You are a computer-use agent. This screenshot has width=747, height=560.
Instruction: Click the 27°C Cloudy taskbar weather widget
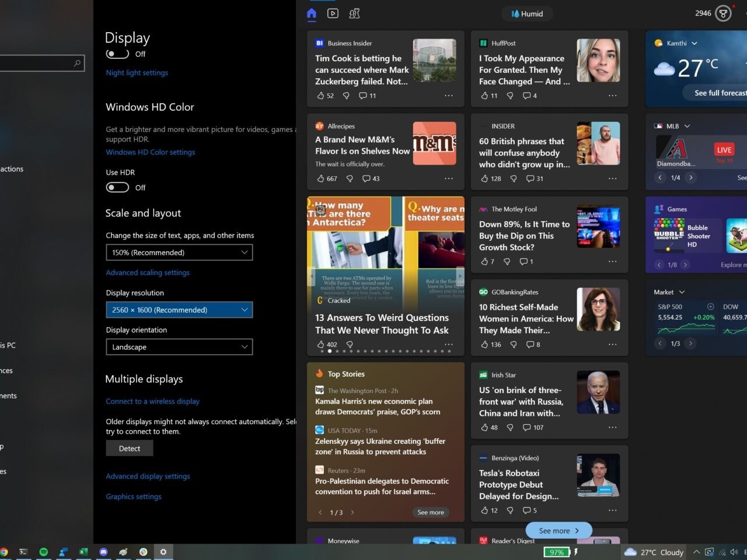tap(654, 552)
